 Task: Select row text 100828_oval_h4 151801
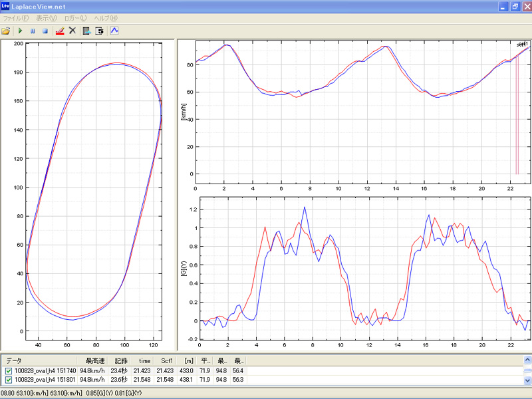45,380
